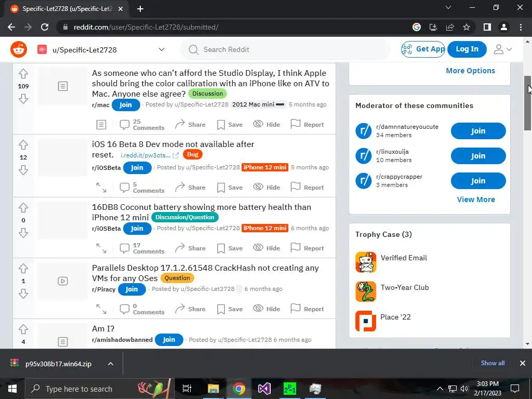Open Visual Studio from the taskbar
This screenshot has width=532, height=399.
click(x=264, y=389)
